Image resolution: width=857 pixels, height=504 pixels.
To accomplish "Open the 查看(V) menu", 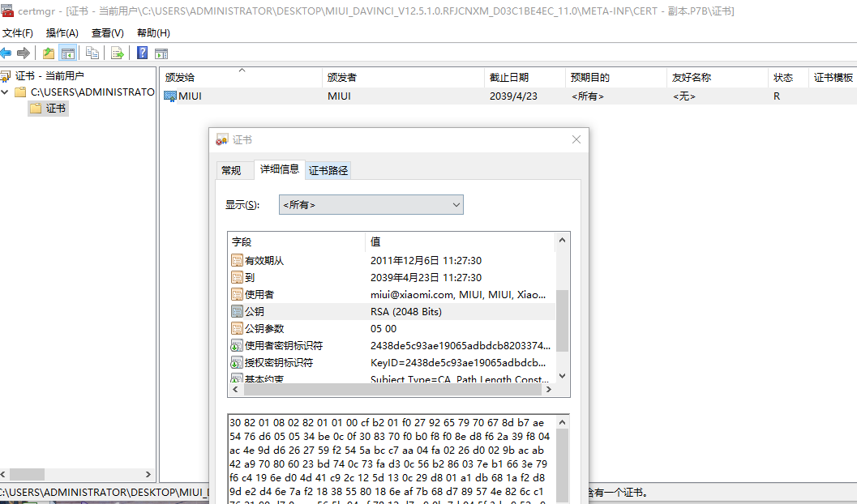I will tap(107, 32).
